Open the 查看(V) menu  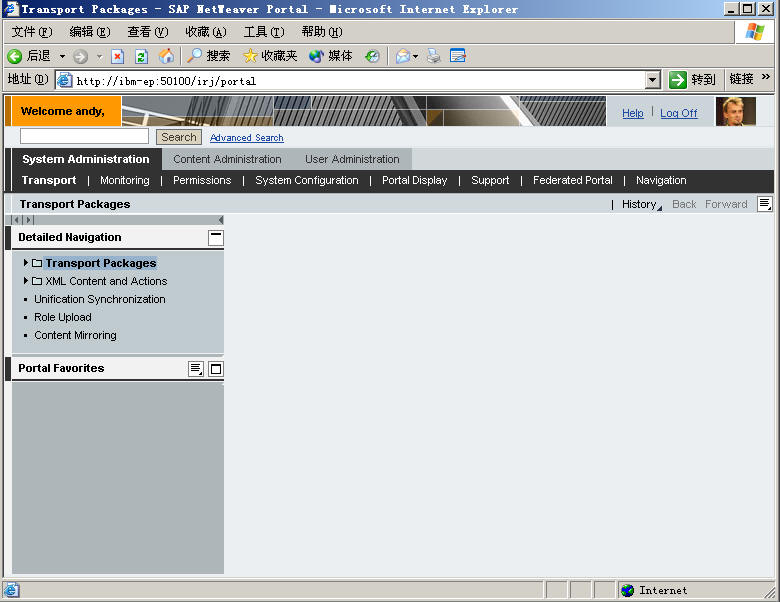pos(148,32)
